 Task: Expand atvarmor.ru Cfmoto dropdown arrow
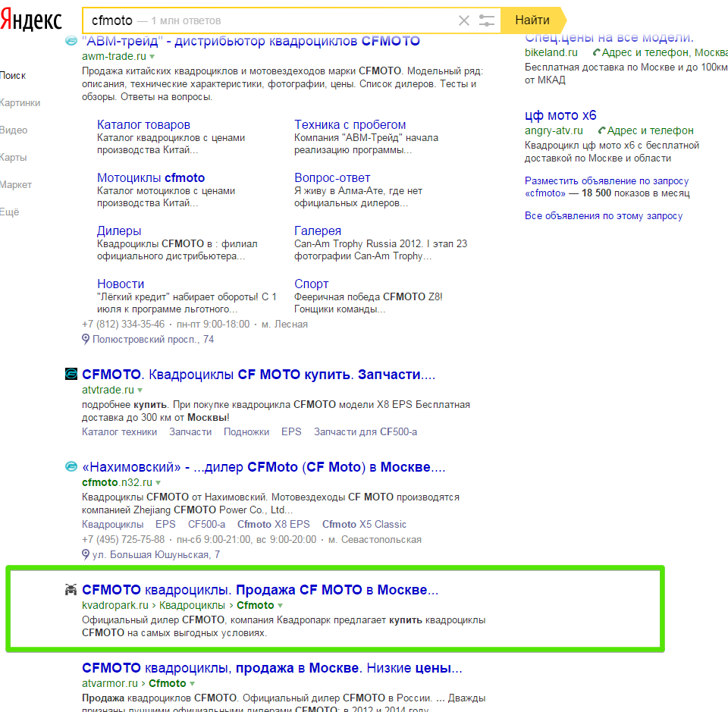192,684
